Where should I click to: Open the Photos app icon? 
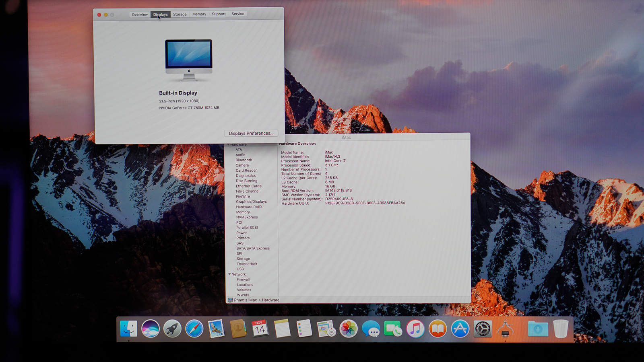pos(349,329)
